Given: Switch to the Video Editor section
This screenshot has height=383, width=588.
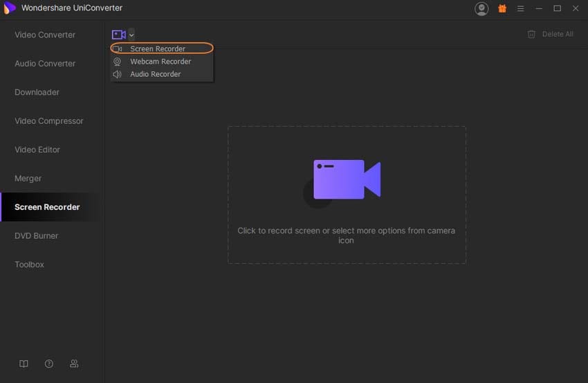Looking at the screenshot, I should [37, 150].
